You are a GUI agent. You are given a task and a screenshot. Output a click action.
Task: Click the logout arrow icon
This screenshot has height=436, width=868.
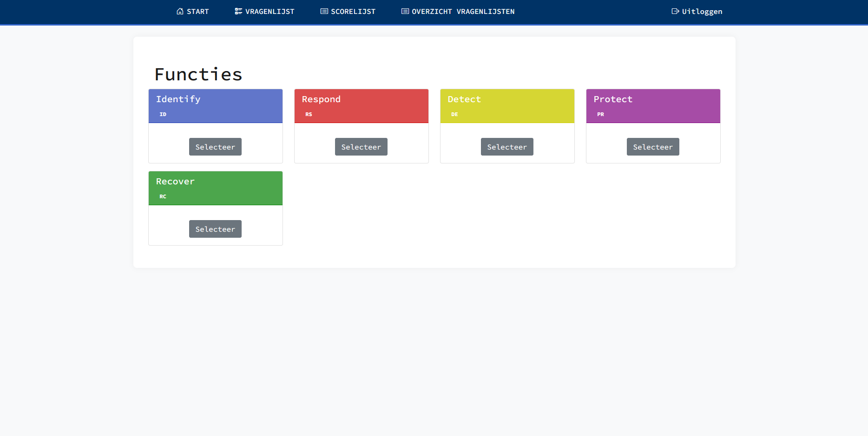click(675, 11)
